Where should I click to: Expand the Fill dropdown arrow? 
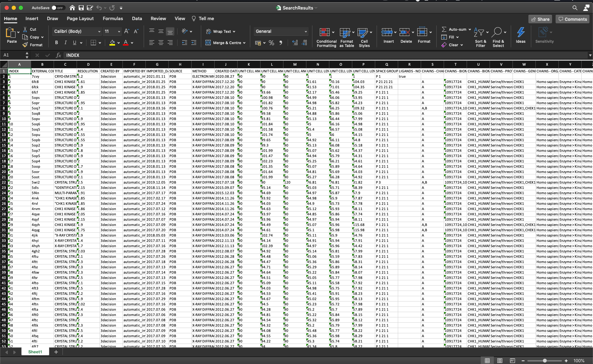click(x=457, y=37)
